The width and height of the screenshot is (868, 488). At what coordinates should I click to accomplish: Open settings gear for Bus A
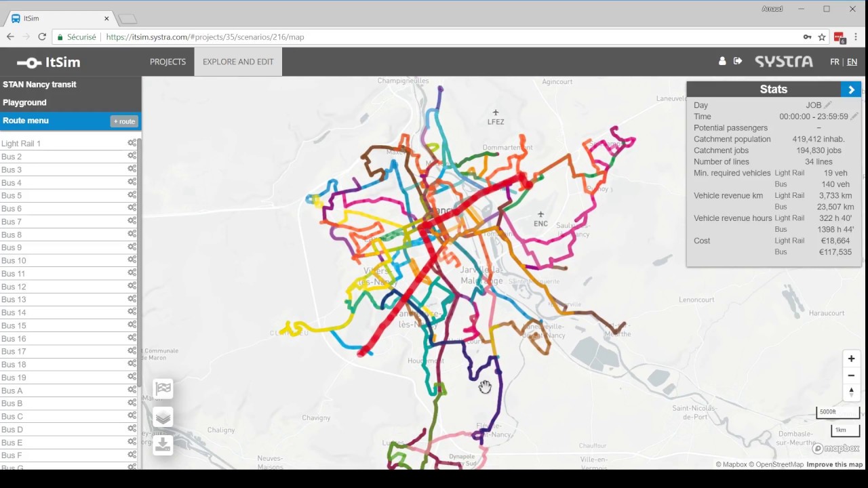pyautogui.click(x=132, y=390)
